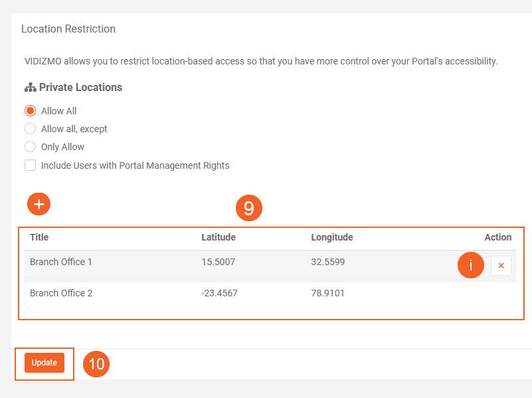Viewport: 532px width, 398px height.
Task: Choose the Allow all, except option
Action: 30,129
